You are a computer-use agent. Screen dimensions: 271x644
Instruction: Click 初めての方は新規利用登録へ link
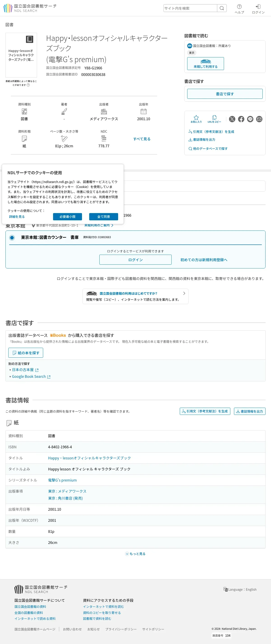[204, 260]
